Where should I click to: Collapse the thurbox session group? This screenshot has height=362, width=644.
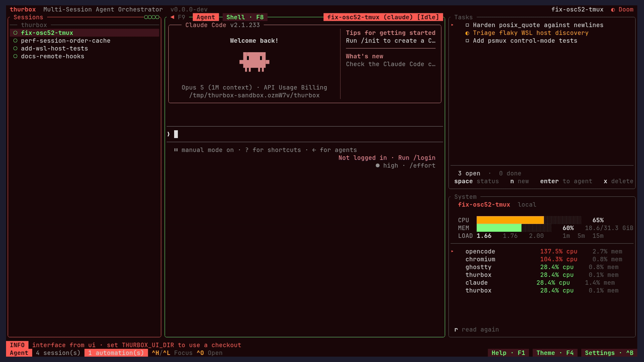click(34, 25)
